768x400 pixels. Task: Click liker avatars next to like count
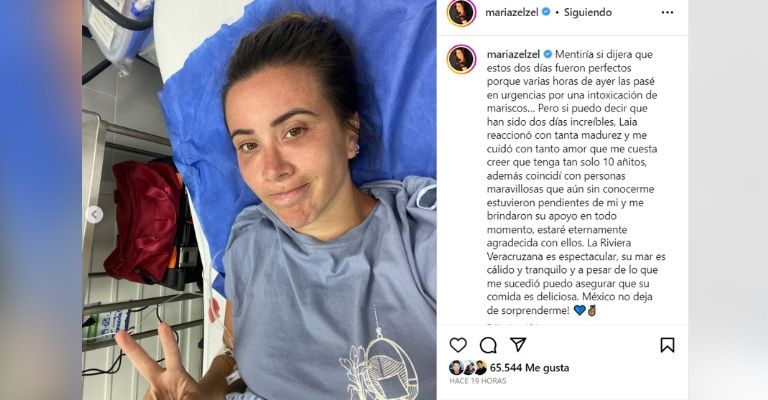(468, 368)
